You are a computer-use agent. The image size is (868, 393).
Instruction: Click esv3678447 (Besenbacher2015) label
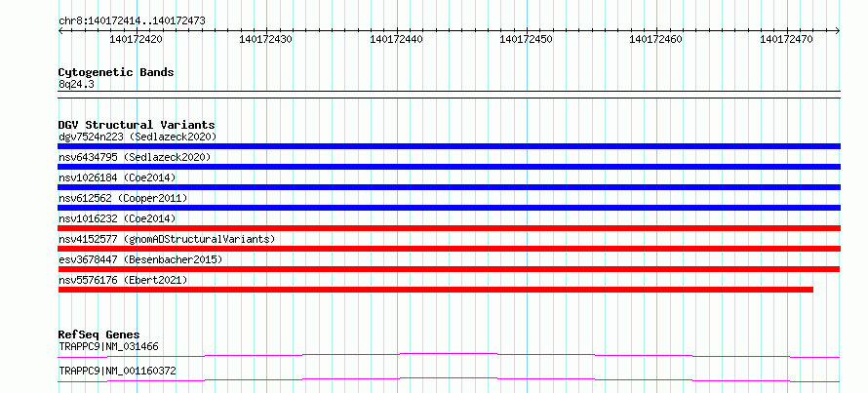140,259
